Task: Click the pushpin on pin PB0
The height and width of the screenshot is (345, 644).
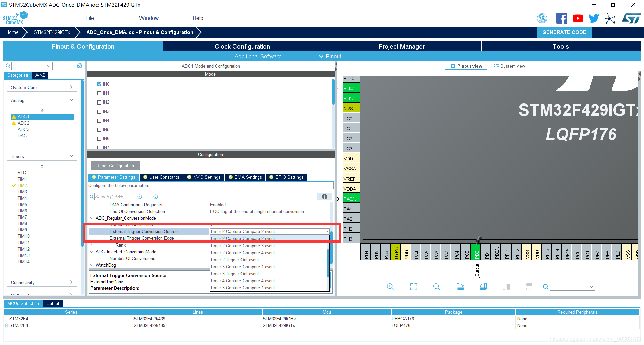Action: coord(479,240)
